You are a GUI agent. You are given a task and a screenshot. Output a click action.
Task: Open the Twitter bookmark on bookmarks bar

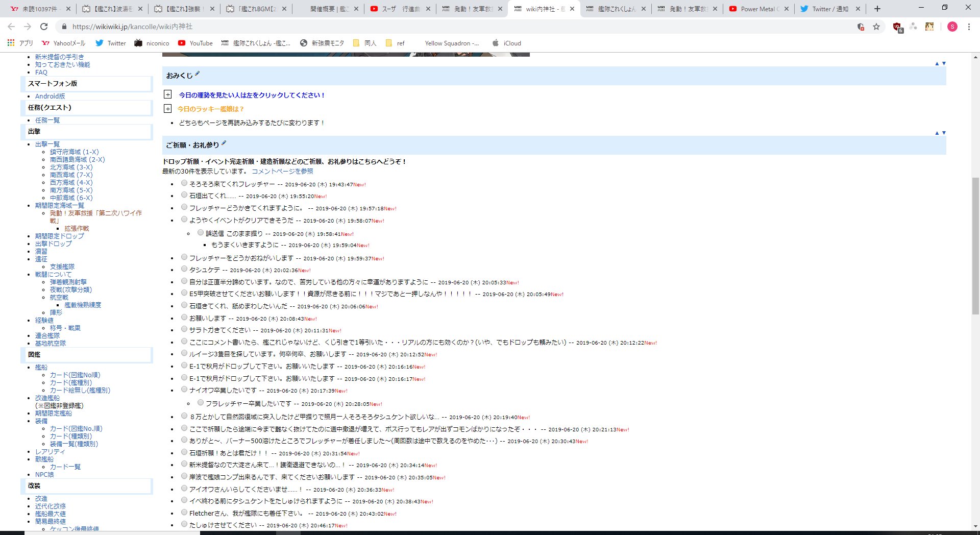pos(110,43)
